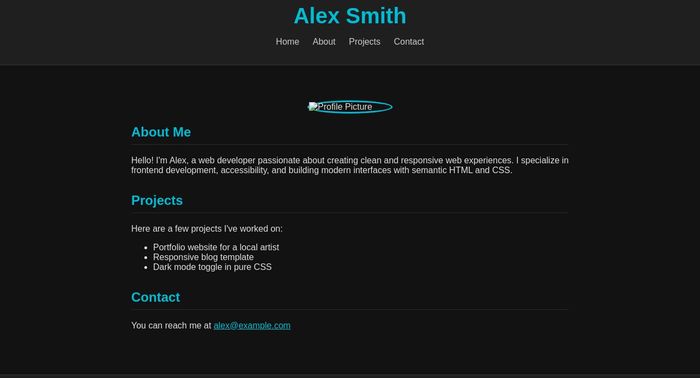Screen dimensions: 700x378
Task: Open the Contact navigation link
Action: coord(408,42)
